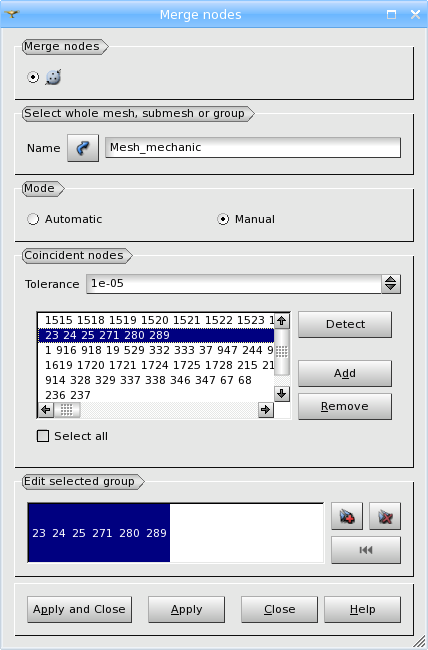
Task: Select the Manual mode radio button
Action: point(223,219)
